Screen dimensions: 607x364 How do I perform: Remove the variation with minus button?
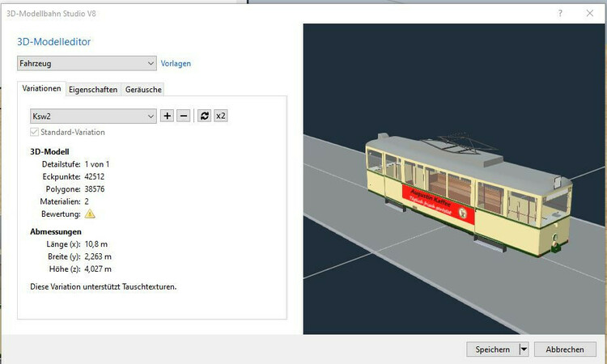pos(184,116)
